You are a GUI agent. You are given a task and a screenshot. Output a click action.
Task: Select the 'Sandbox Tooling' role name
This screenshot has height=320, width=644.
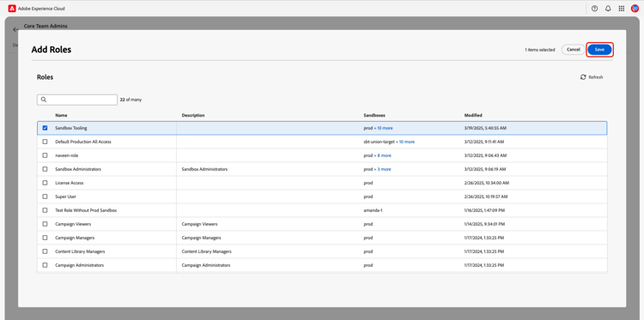pos(71,128)
